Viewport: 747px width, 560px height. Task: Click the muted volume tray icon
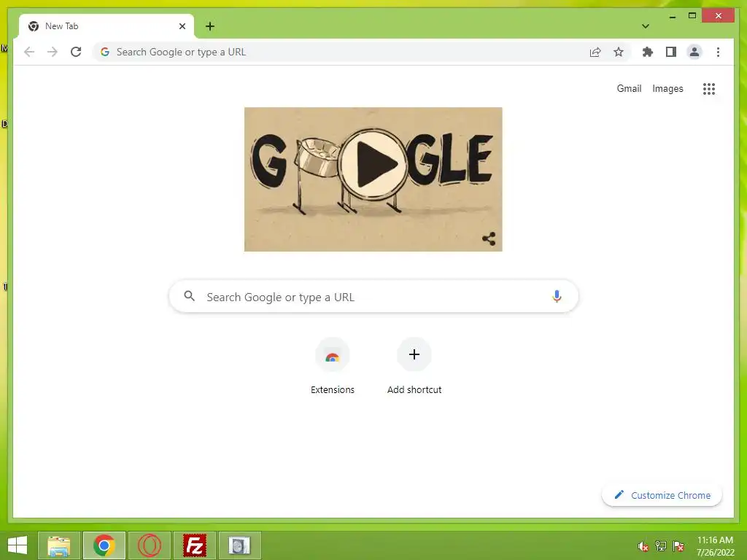click(643, 546)
